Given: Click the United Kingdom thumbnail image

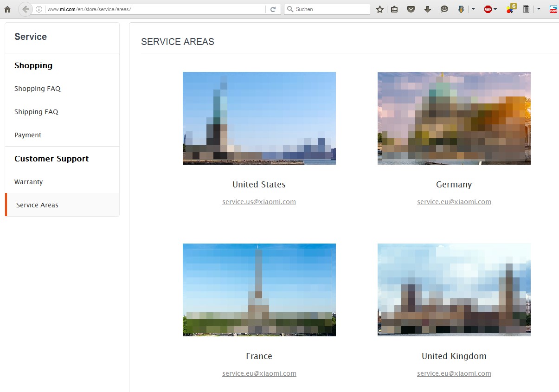Looking at the screenshot, I should tap(454, 290).
